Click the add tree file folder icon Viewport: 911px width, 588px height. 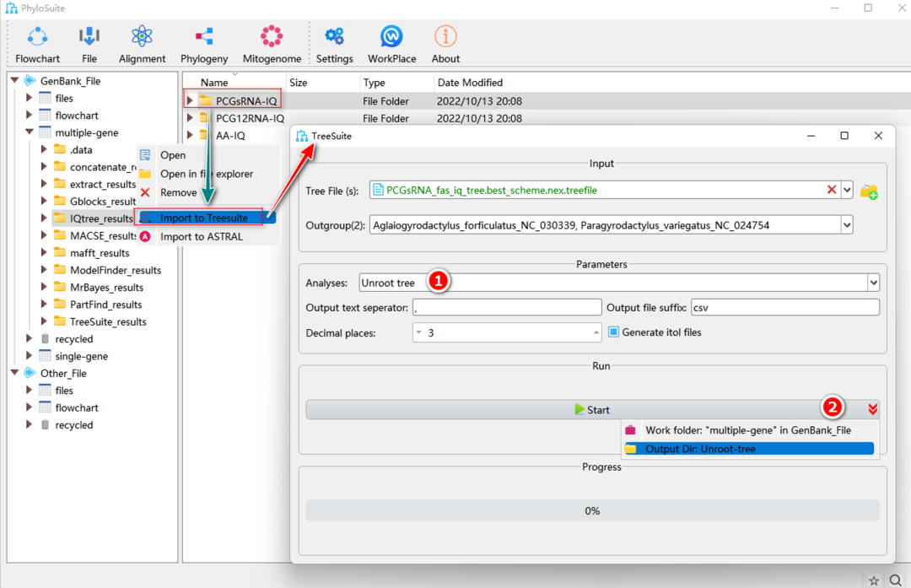[x=869, y=192]
